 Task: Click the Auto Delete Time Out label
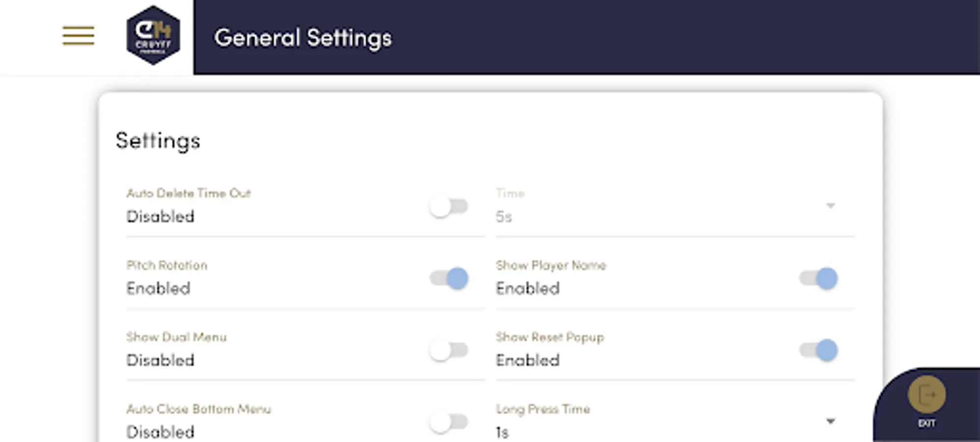click(189, 193)
